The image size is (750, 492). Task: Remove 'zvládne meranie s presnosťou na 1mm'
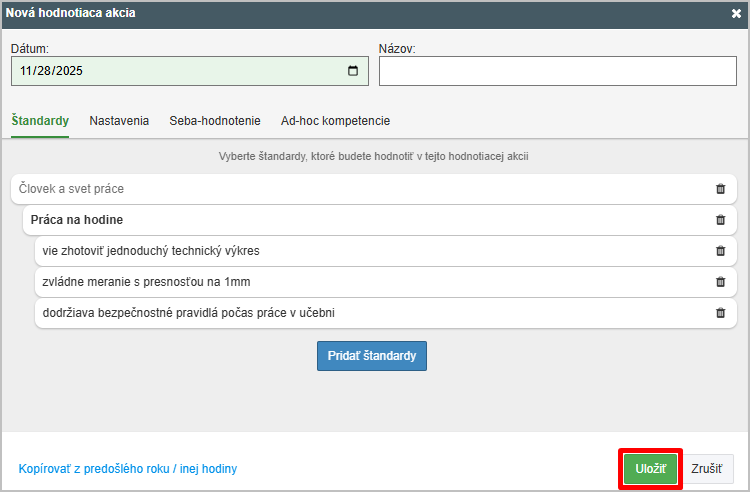tap(720, 282)
